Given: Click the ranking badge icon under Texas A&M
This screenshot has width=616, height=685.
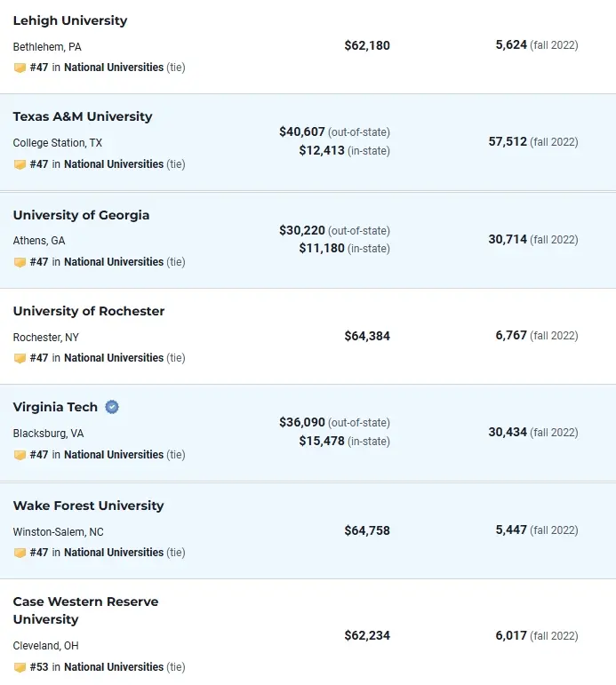Looking at the screenshot, I should (20, 164).
